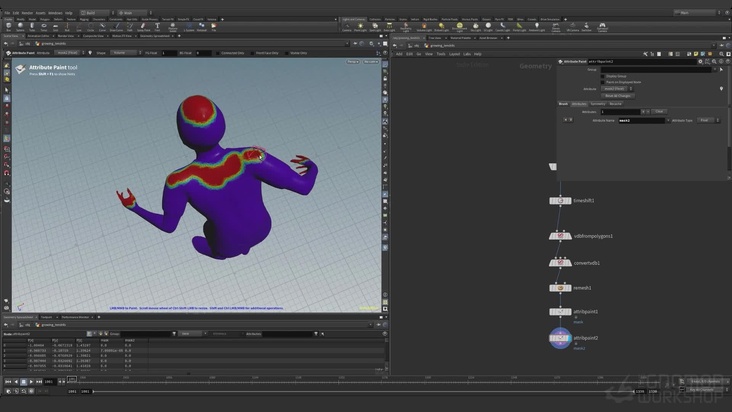
Task: Click the convertvdb1 node
Action: coord(560,262)
